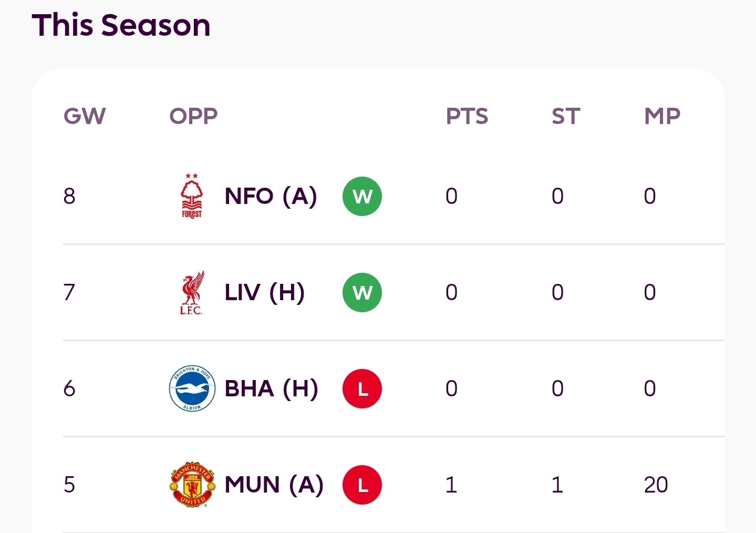This screenshot has width=756, height=533.
Task: Click the MP column header
Action: tap(662, 116)
